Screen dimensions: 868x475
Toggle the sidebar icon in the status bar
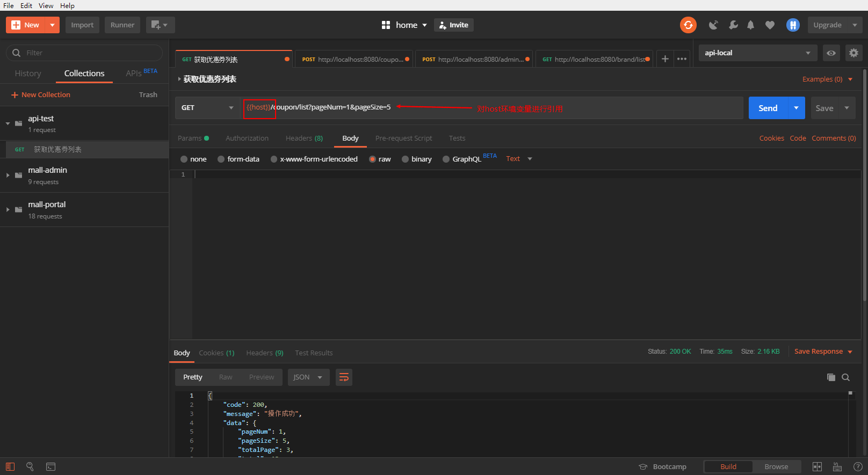10,466
